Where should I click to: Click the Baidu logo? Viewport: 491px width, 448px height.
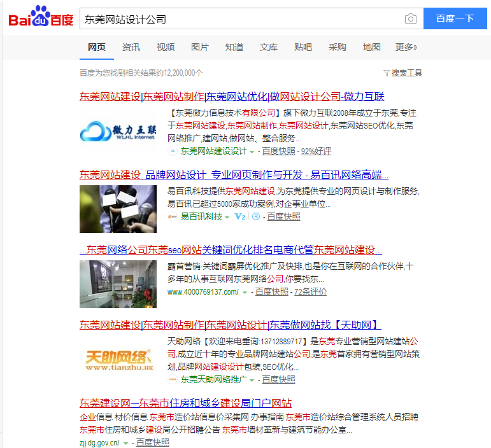click(x=41, y=17)
